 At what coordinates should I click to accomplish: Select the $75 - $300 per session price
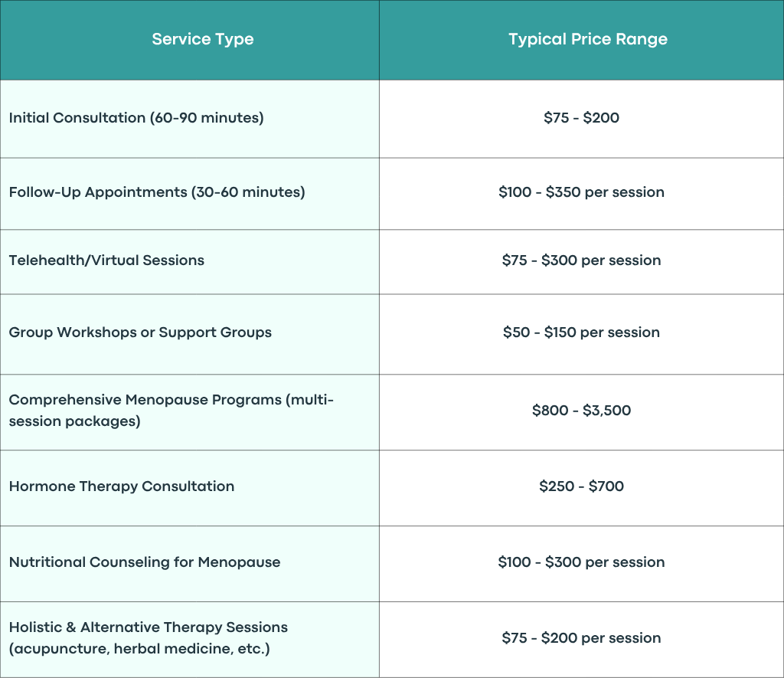pyautogui.click(x=582, y=260)
